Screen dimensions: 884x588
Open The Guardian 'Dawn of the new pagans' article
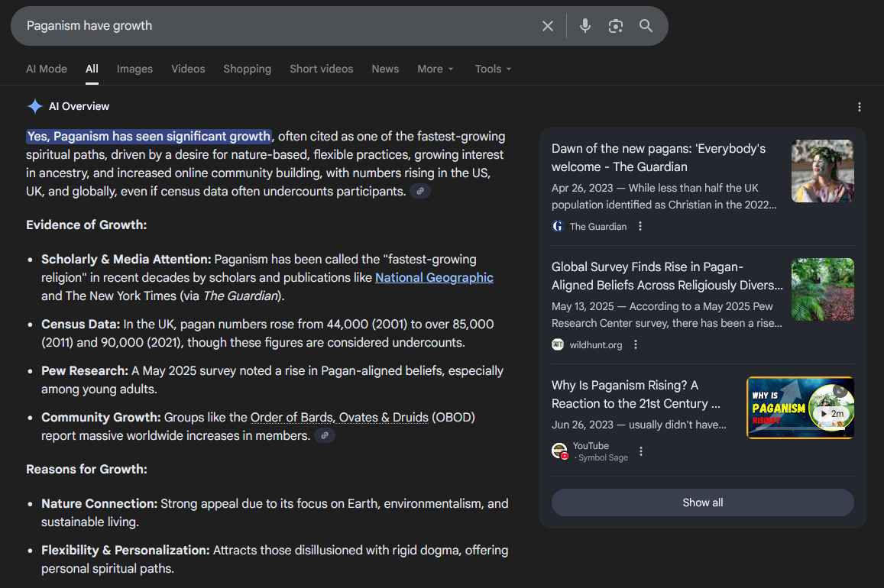click(x=659, y=158)
